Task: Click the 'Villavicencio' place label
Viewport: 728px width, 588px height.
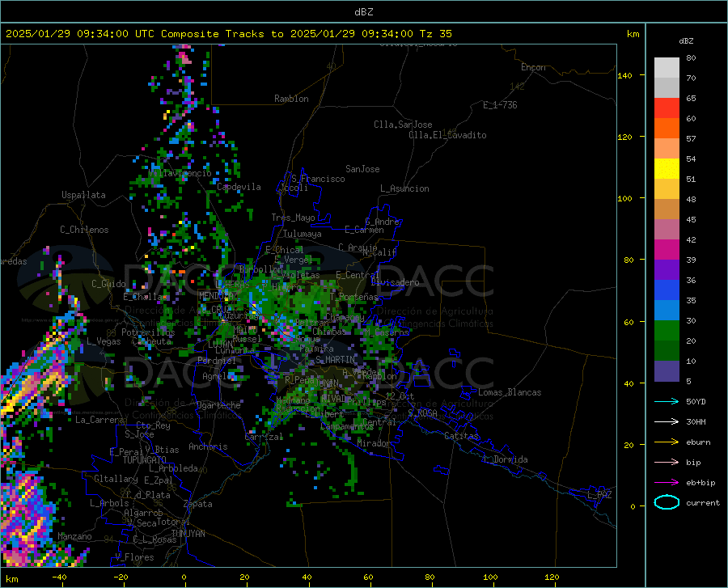Action: [180, 173]
